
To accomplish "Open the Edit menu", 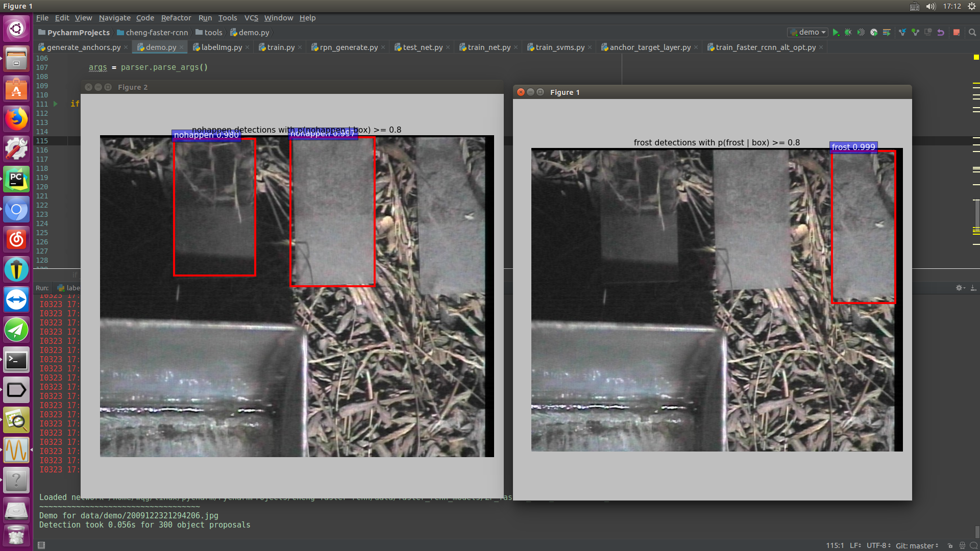I will (x=62, y=18).
